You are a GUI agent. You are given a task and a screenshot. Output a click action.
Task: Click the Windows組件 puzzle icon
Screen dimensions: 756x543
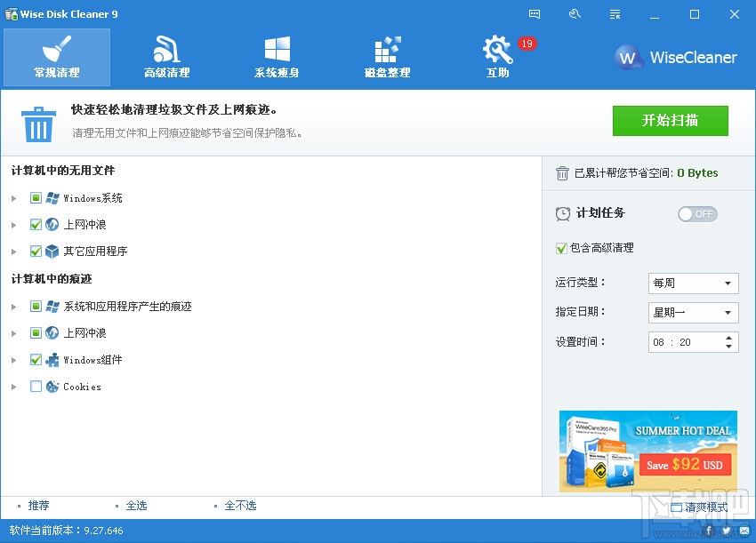(52, 360)
